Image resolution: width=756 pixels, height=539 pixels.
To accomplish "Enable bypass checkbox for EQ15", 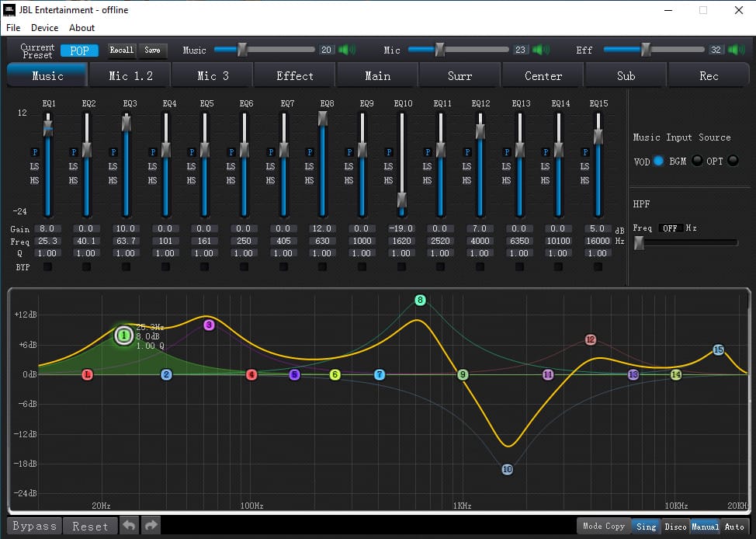I will pyautogui.click(x=598, y=267).
